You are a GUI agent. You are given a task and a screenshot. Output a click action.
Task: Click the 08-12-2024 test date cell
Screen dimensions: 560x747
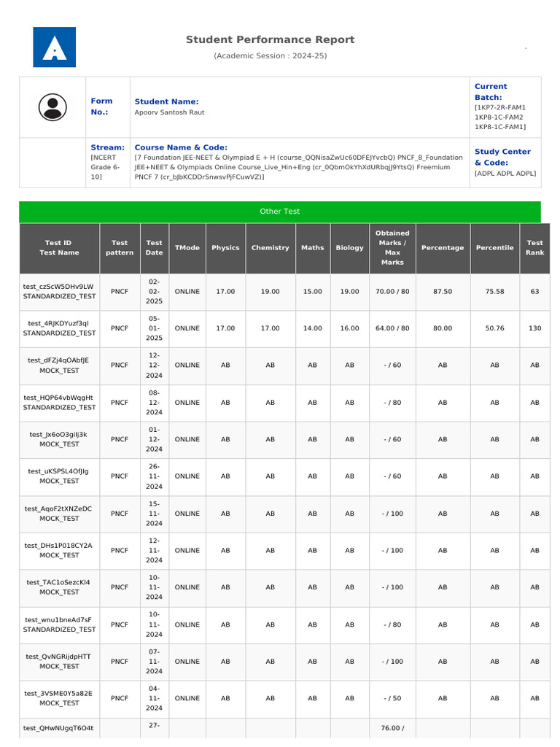[155, 403]
